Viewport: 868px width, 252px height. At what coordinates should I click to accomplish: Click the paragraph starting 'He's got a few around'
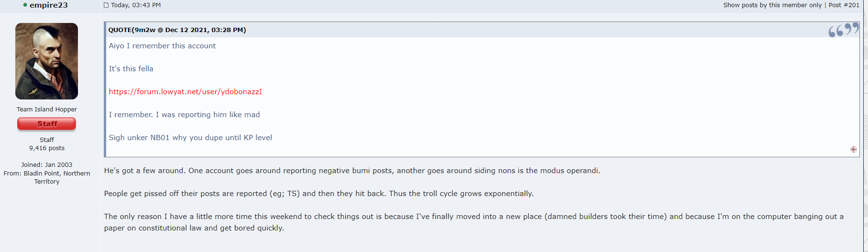click(x=352, y=171)
